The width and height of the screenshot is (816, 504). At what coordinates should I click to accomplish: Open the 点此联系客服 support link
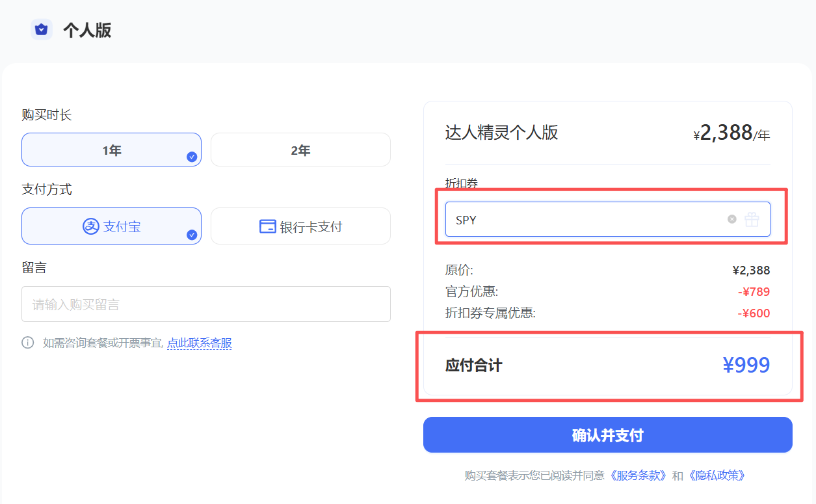pyautogui.click(x=199, y=343)
